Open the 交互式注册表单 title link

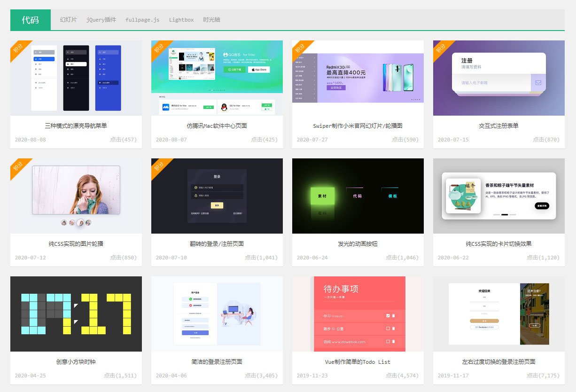[x=499, y=125]
